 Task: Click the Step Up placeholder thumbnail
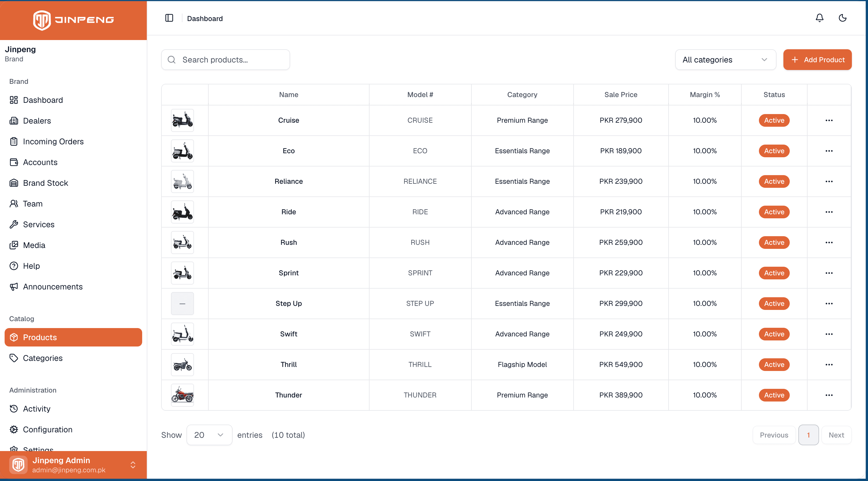coord(182,304)
